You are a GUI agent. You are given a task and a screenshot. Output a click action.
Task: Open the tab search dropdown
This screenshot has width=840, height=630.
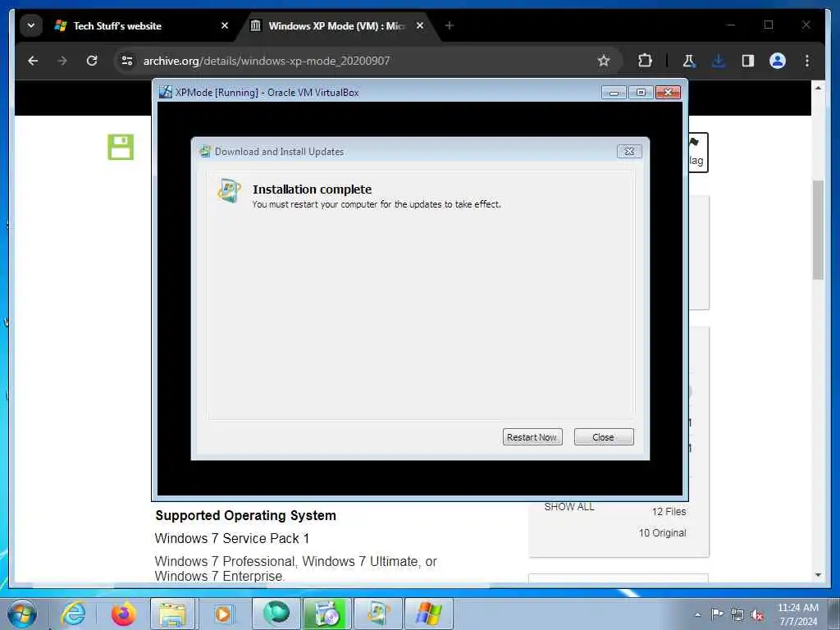[31, 25]
